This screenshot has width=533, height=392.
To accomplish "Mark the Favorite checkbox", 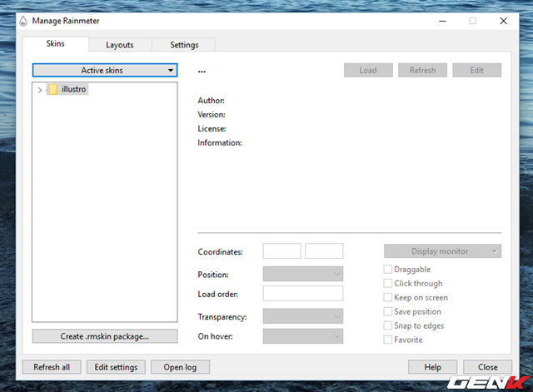I will click(388, 340).
